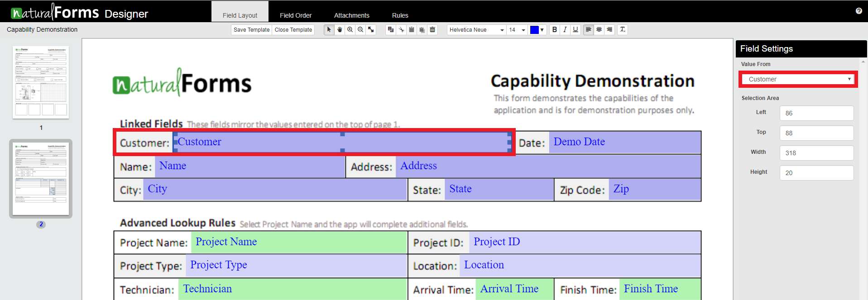The height and width of the screenshot is (300, 868).
Task: Select the City field on the form
Action: (275, 190)
